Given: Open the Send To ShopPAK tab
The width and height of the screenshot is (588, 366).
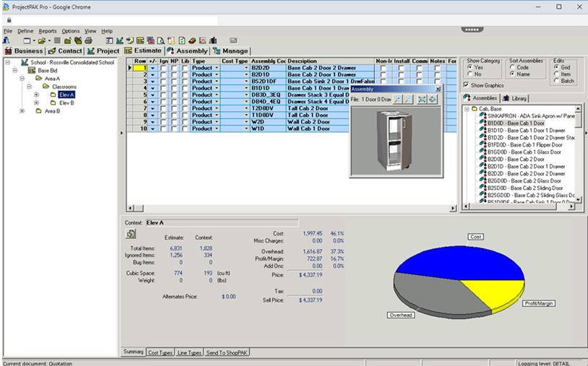Looking at the screenshot, I should (x=227, y=352).
